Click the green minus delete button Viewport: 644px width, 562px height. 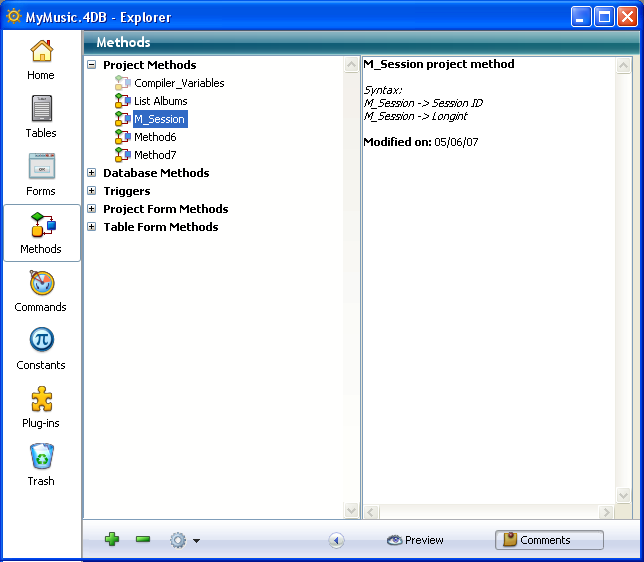coord(143,540)
